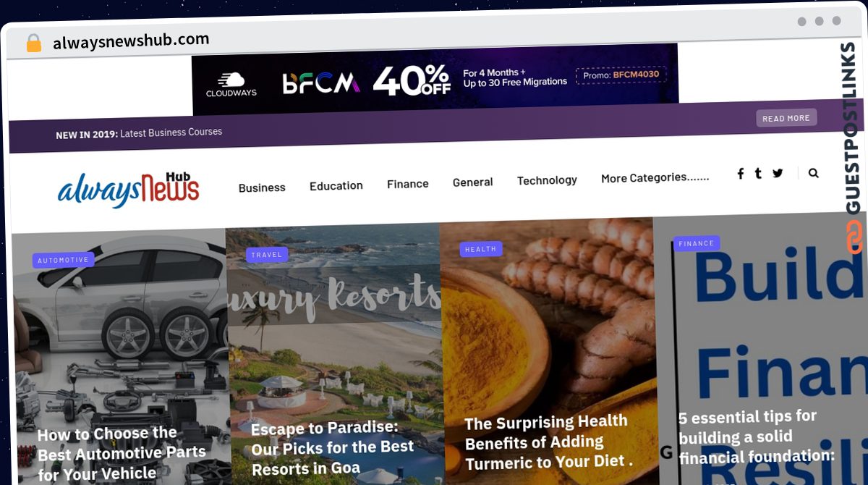
Task: Open the Facebook social icon
Action: coord(740,174)
